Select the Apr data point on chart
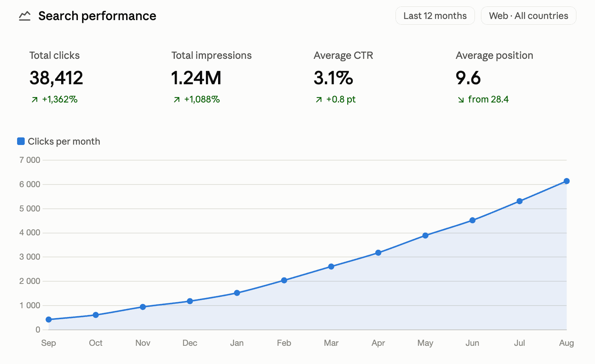This screenshot has width=595, height=364. pyautogui.click(x=378, y=253)
